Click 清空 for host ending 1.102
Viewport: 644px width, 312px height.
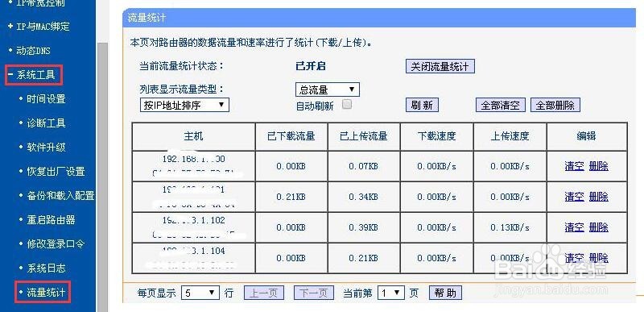pos(574,227)
